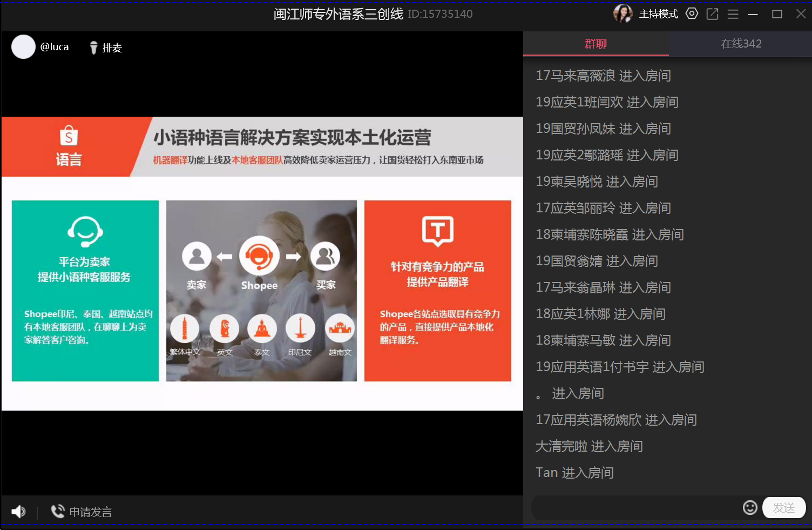Click chat entry 19国贸翁婧 进入房间

click(597, 261)
